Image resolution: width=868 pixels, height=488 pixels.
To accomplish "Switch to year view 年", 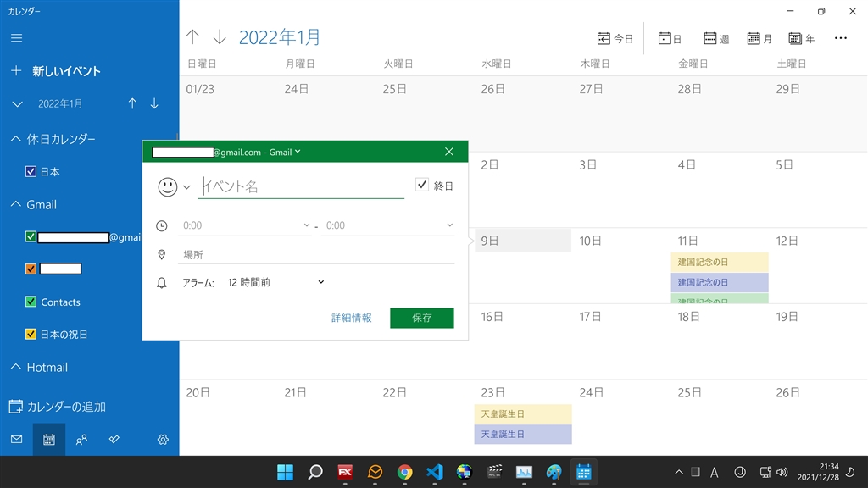I will coord(802,38).
